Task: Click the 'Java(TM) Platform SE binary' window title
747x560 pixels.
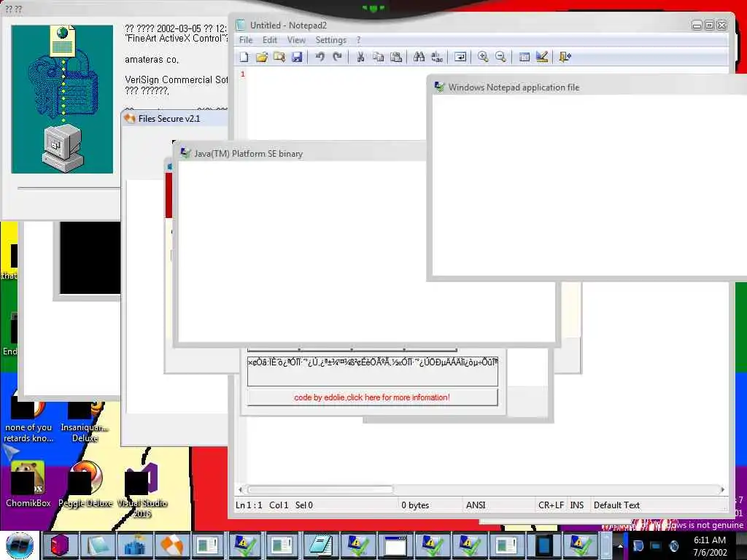Action: pos(248,154)
